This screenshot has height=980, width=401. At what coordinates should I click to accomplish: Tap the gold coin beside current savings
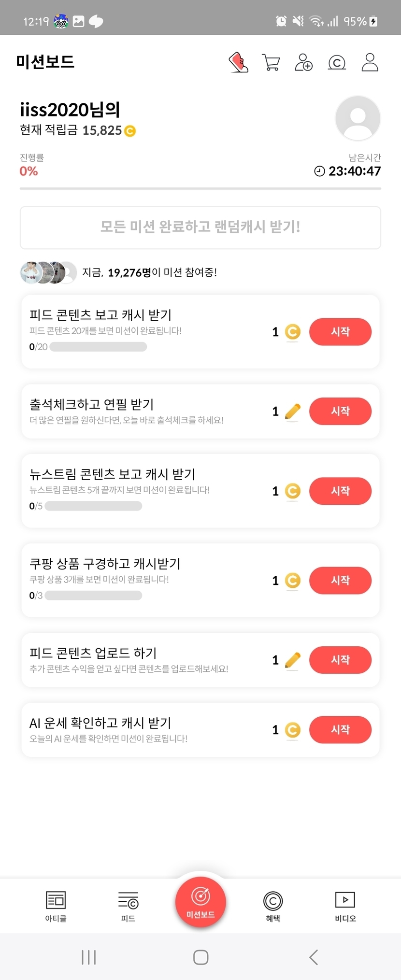pos(130,131)
